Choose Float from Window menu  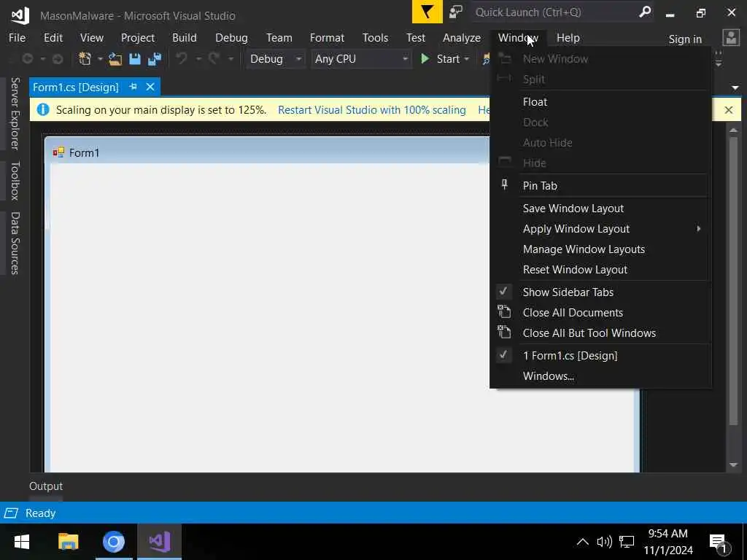[x=600, y=102]
